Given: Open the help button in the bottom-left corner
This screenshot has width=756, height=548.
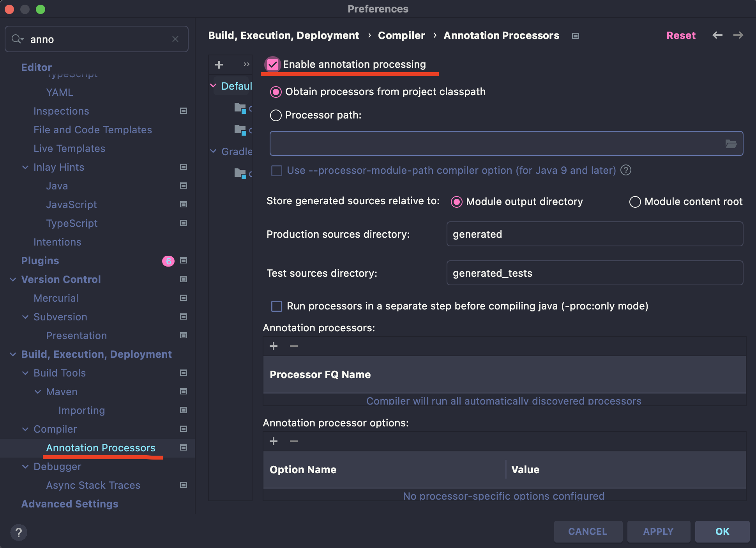Looking at the screenshot, I should coord(18,532).
